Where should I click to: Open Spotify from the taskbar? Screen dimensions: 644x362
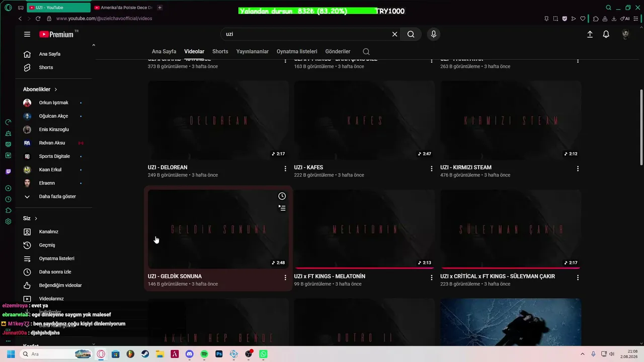[x=204, y=354]
